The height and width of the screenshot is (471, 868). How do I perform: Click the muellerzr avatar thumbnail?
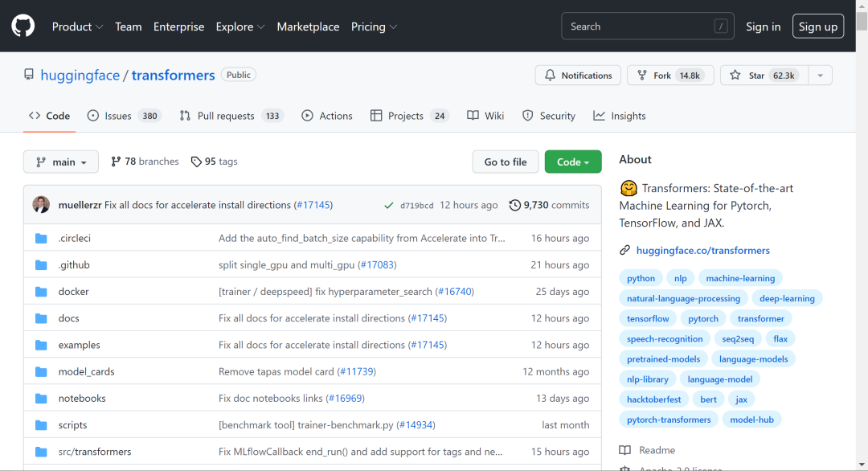click(41, 205)
